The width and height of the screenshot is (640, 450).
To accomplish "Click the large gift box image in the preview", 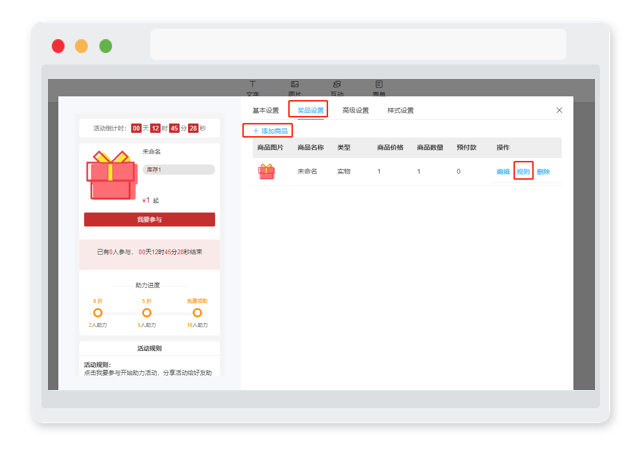I will (111, 175).
